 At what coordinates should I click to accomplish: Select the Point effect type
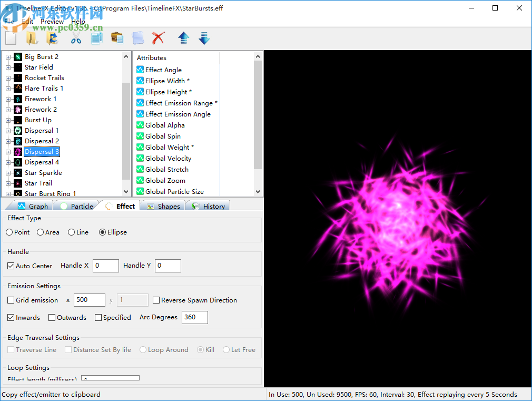pyautogui.click(x=9, y=232)
